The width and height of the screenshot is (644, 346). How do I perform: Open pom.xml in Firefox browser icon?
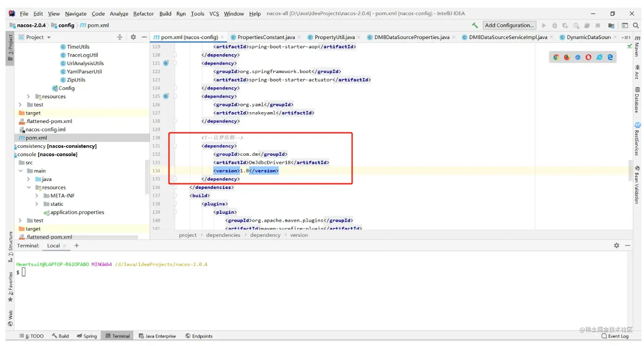pyautogui.click(x=567, y=57)
